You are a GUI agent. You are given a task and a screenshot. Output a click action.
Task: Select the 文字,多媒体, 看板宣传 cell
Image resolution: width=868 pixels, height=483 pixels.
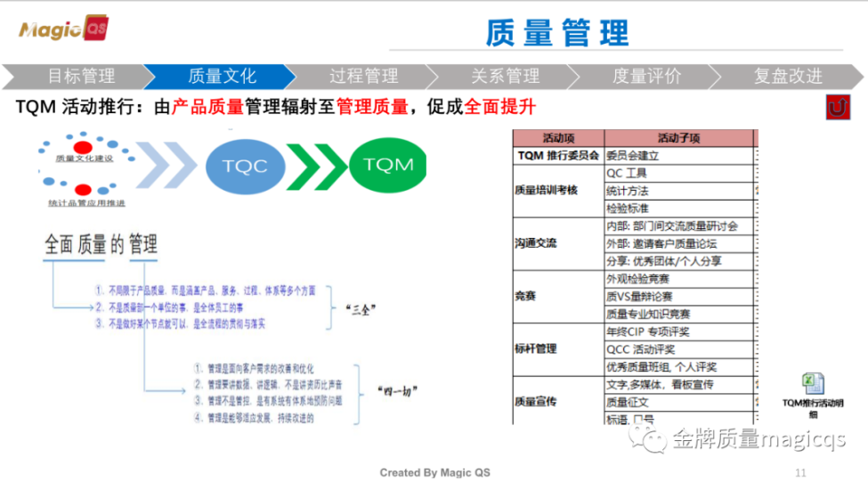pyautogui.click(x=678, y=385)
